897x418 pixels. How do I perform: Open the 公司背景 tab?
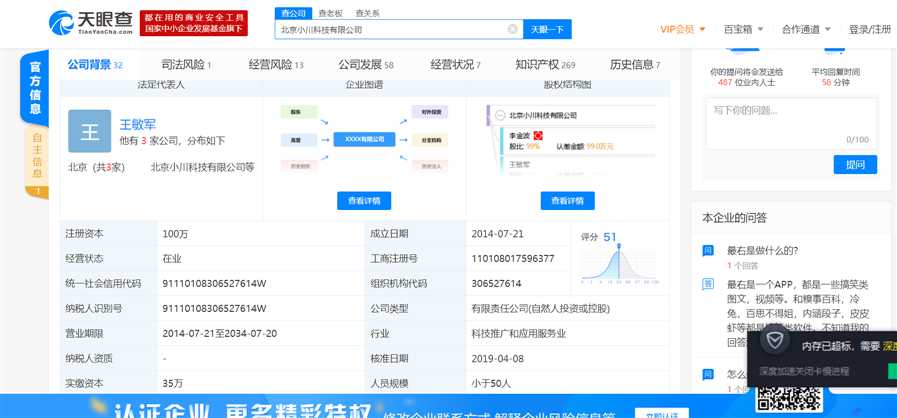tap(95, 65)
